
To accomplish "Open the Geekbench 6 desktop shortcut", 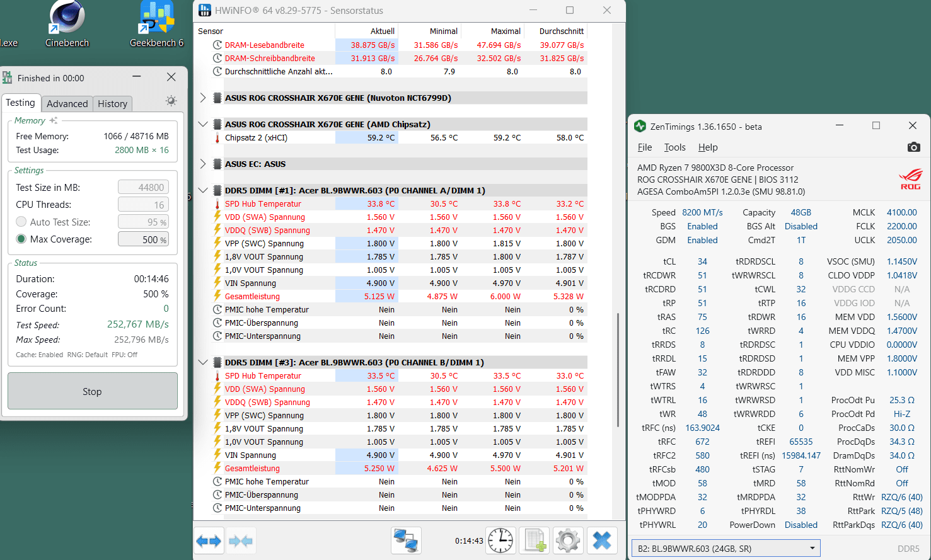I will pos(156,24).
